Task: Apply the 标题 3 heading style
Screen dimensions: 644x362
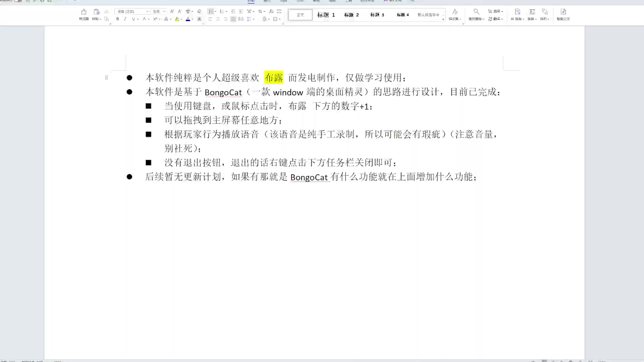Action: (377, 15)
